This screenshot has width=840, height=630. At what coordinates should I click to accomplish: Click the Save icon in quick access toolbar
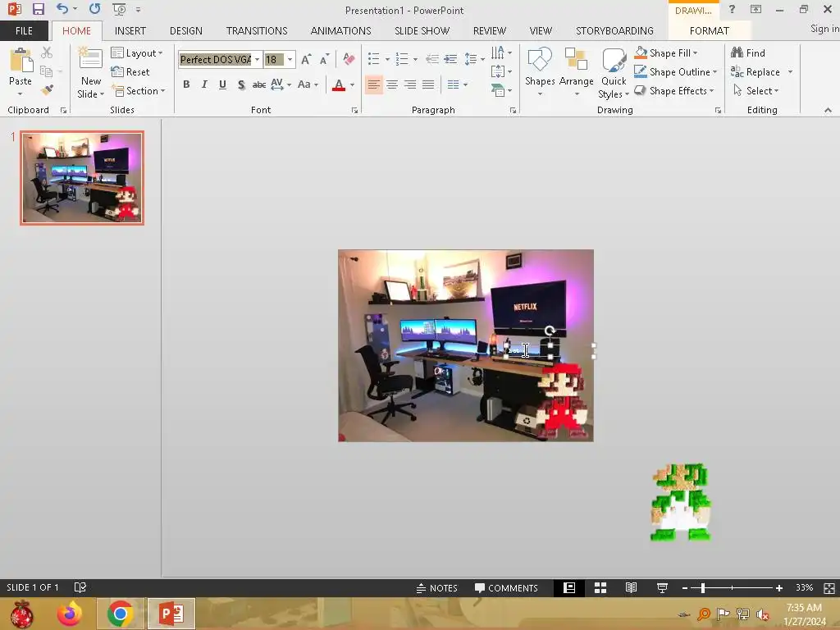click(x=38, y=9)
